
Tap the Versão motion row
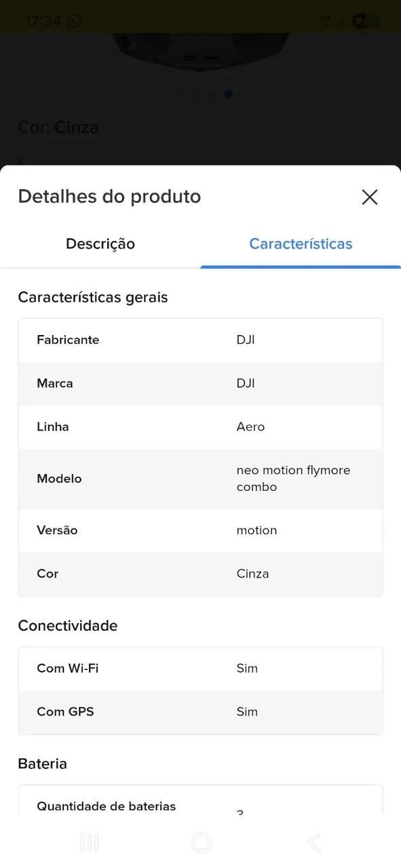[201, 530]
